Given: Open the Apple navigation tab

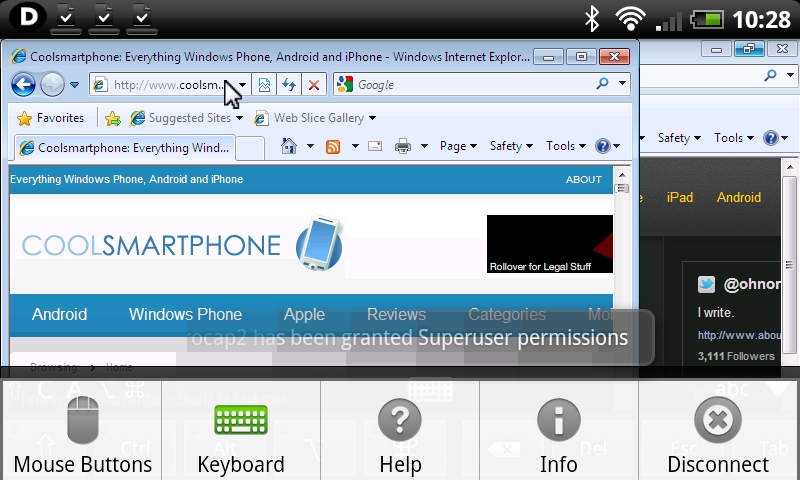Looking at the screenshot, I should pyautogui.click(x=304, y=314).
